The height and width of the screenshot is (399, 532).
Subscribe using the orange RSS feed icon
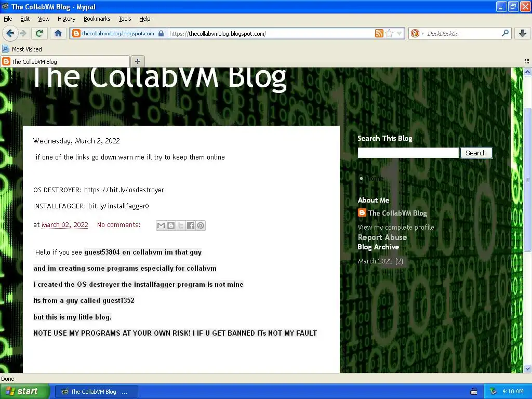coord(379,33)
